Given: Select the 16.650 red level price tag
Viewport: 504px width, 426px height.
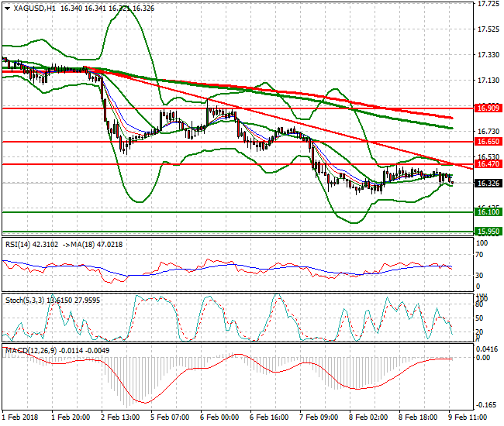Looking at the screenshot, I should pos(487,143).
